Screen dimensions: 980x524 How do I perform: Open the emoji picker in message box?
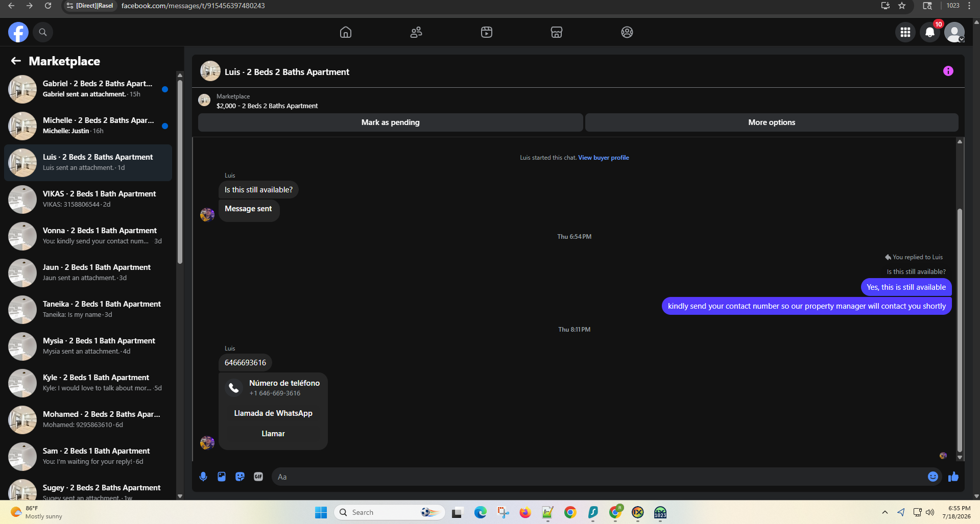(x=933, y=477)
